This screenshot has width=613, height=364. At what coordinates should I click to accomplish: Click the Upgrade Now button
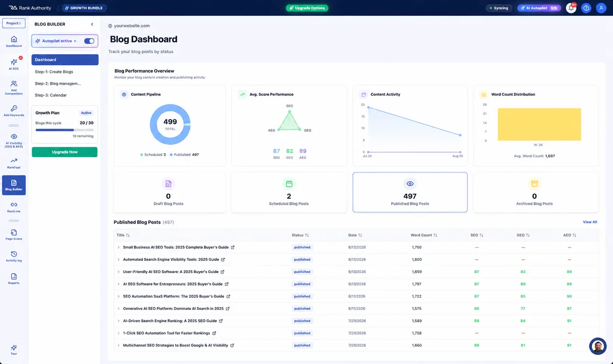point(65,152)
